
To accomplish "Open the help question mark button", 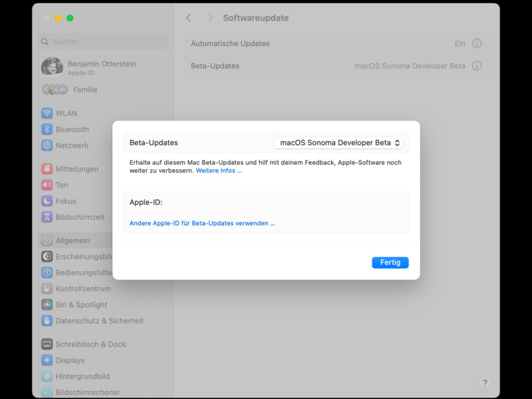I will tap(484, 383).
